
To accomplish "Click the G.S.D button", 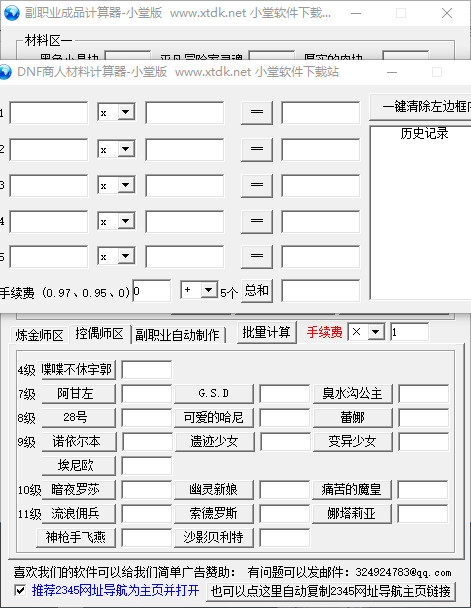I will 214,394.
